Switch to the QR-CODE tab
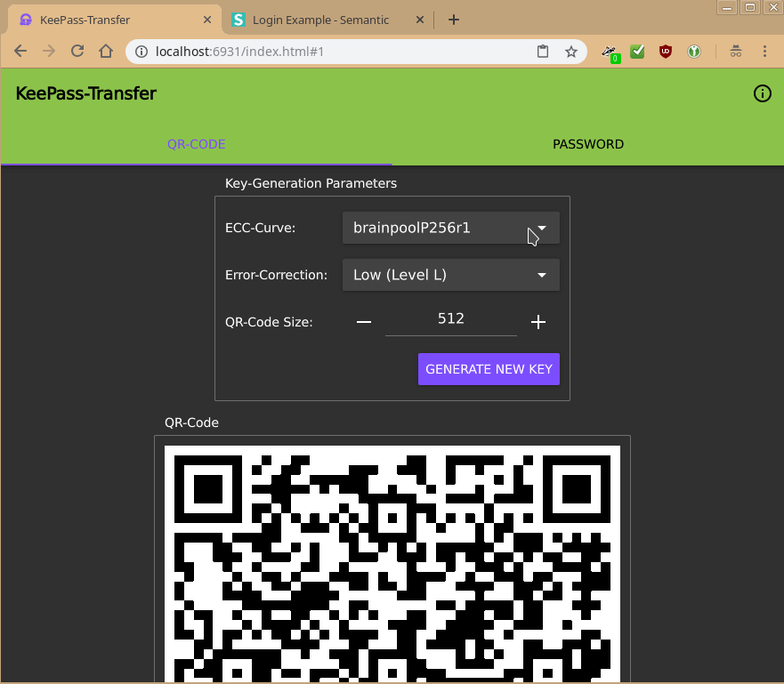The image size is (784, 684). tap(197, 144)
